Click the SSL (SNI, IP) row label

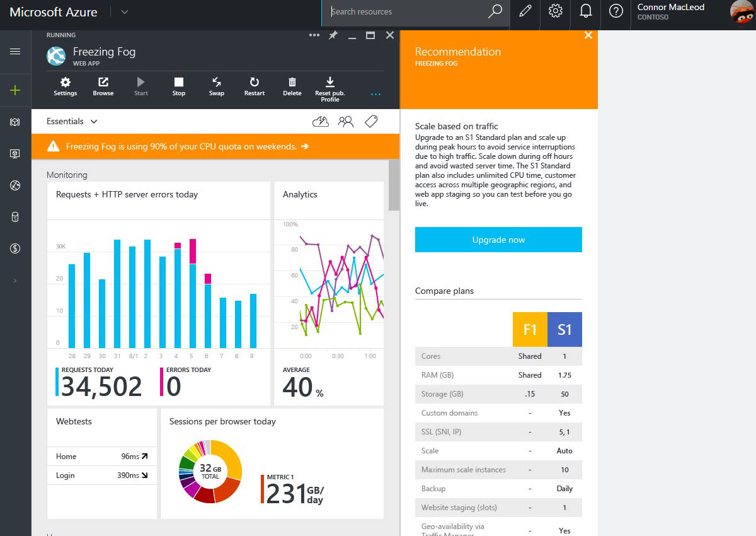(x=441, y=432)
